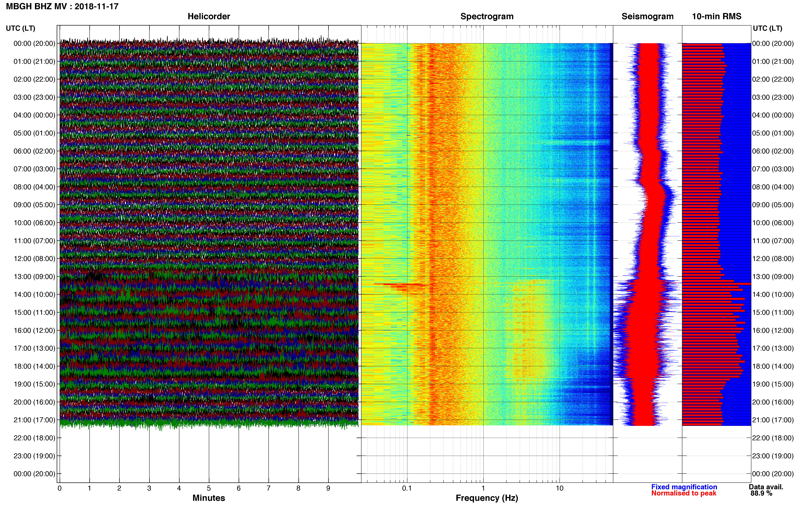This screenshot has width=812, height=508.
Task: Select the 'Spectrogram' panel heading
Action: click(x=487, y=16)
